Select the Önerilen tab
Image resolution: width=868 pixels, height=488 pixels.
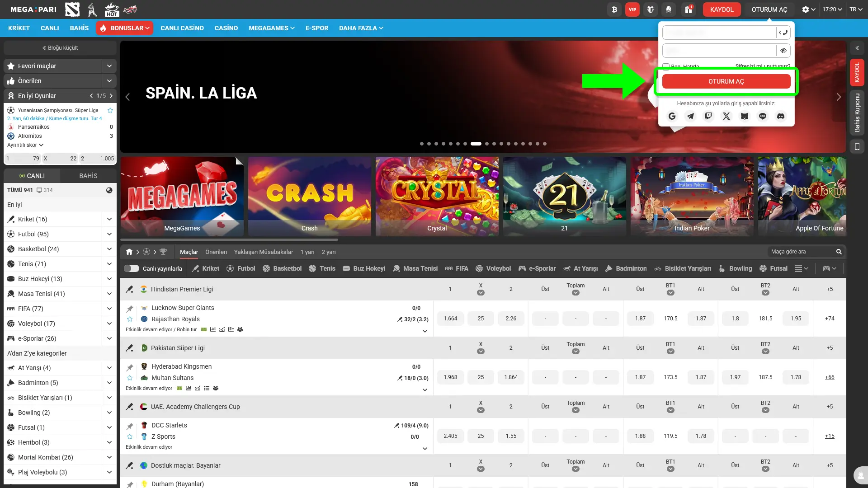(x=216, y=252)
